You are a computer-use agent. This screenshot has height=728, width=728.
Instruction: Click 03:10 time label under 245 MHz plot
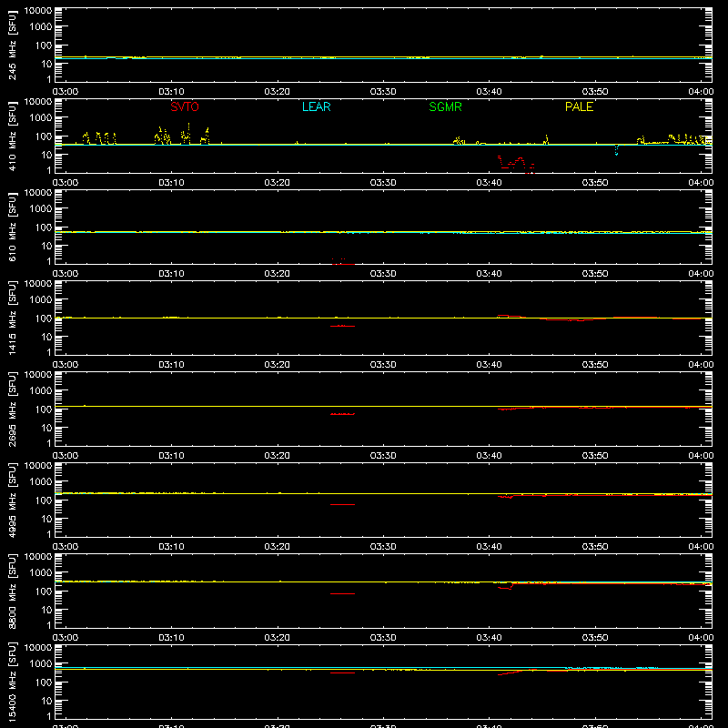click(x=171, y=92)
